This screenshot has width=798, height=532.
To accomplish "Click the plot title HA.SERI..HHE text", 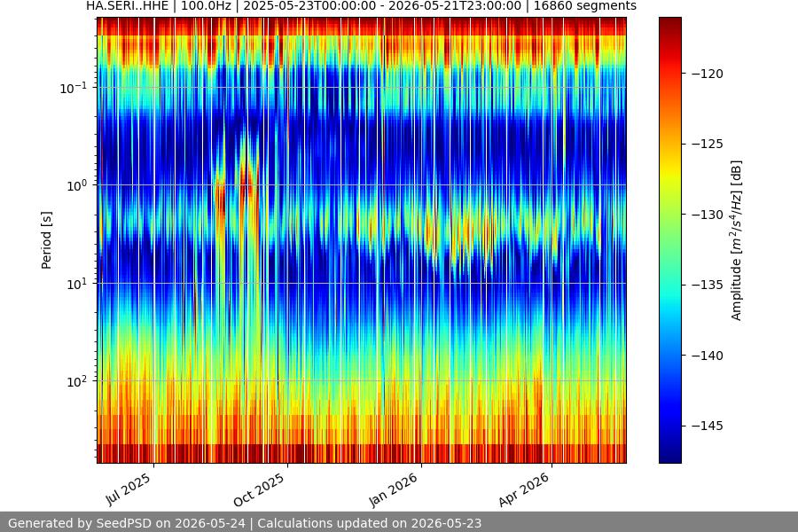I will [x=361, y=6].
